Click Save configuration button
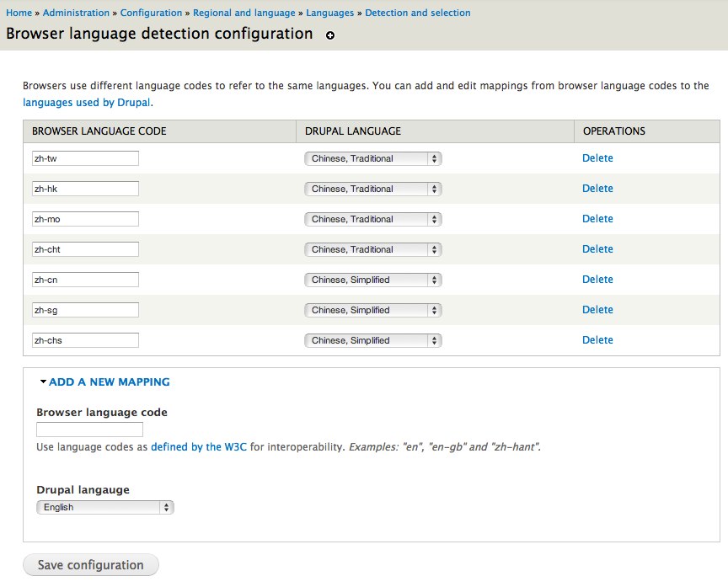 click(91, 565)
